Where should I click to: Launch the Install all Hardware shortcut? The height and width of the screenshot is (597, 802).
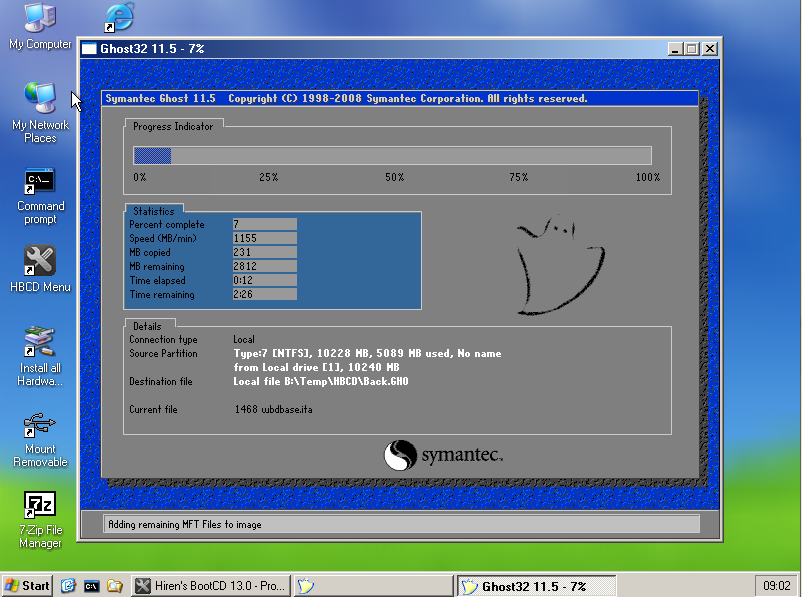[40, 357]
